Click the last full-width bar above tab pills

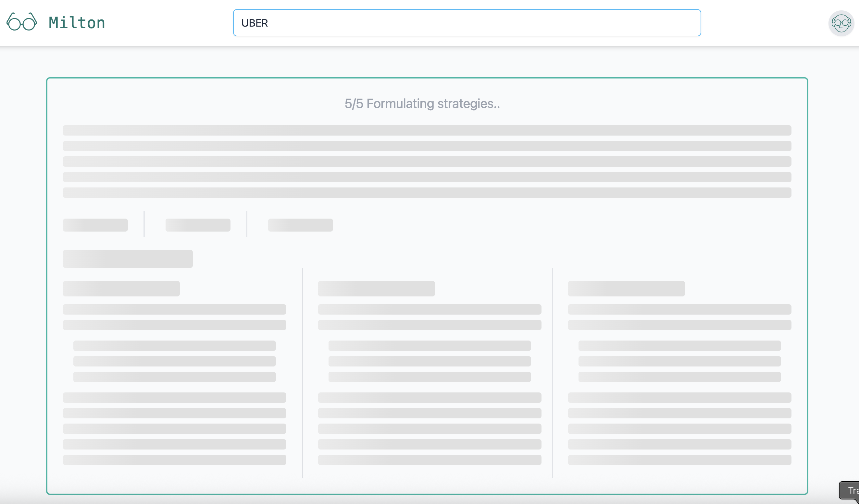427,193
